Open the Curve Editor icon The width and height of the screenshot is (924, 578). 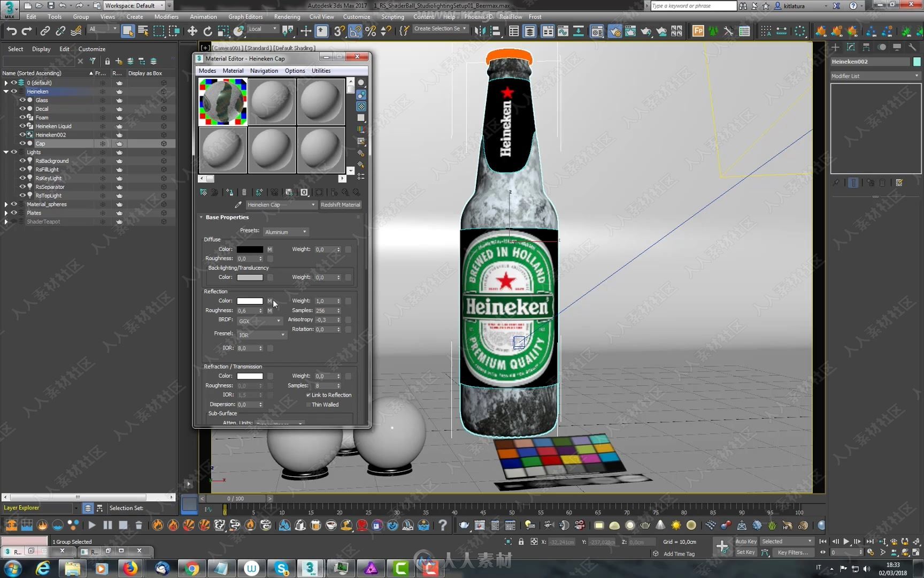click(x=563, y=31)
